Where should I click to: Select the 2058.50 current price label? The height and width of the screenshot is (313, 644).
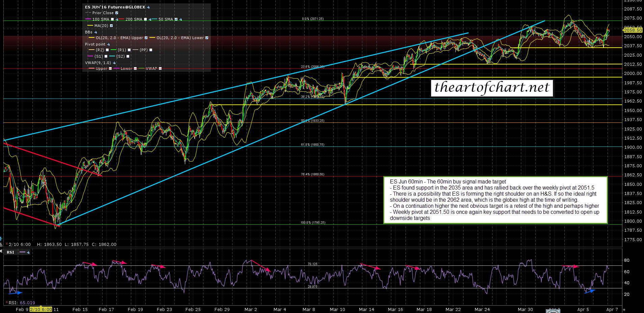632,30
